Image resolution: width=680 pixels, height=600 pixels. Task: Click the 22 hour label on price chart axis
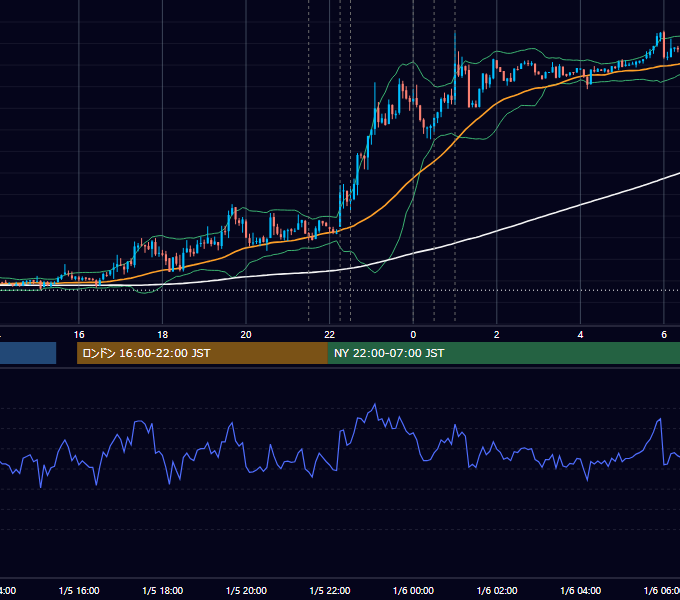click(330, 335)
